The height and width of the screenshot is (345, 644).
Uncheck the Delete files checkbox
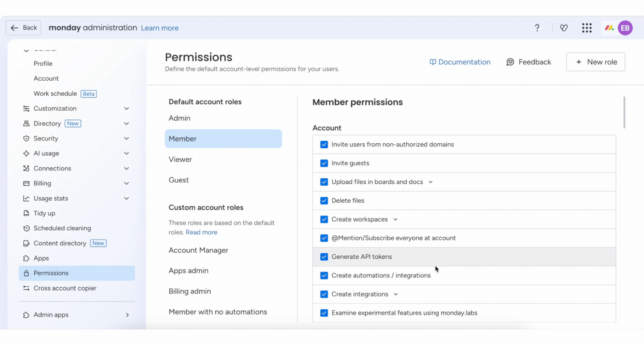[x=324, y=201]
